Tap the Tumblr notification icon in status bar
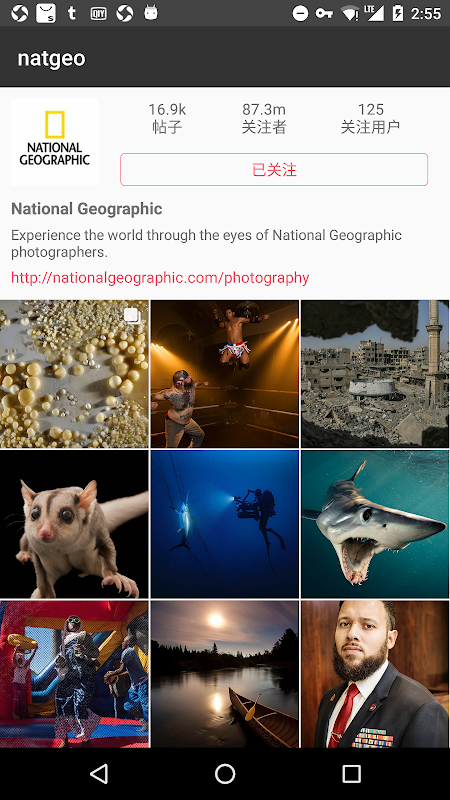Screen dimensions: 450x800 pyautogui.click(x=72, y=13)
